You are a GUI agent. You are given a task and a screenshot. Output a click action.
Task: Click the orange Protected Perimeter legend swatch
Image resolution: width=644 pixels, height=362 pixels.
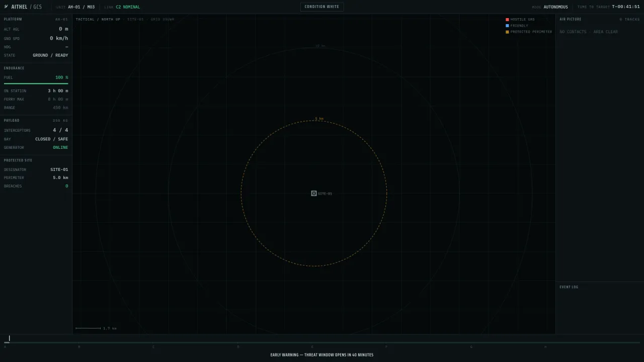(x=507, y=32)
